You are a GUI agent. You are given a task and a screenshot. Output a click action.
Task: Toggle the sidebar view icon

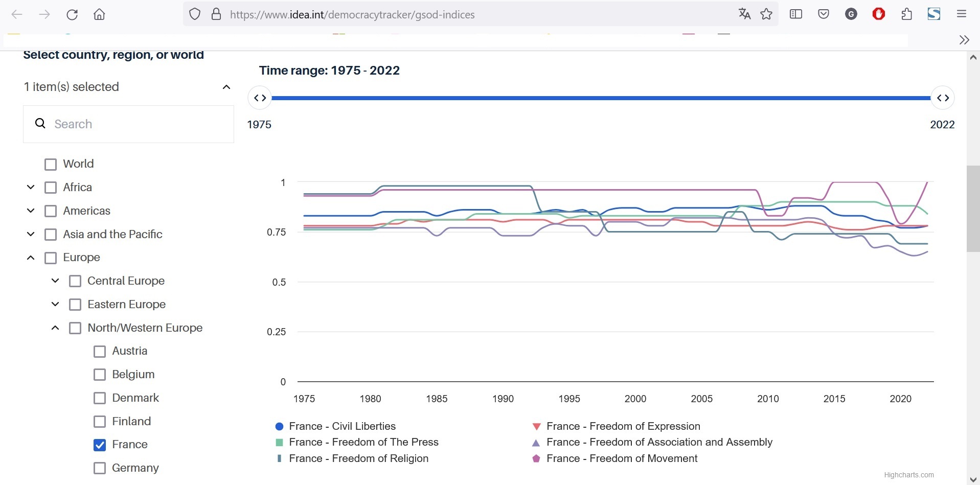[x=796, y=14]
